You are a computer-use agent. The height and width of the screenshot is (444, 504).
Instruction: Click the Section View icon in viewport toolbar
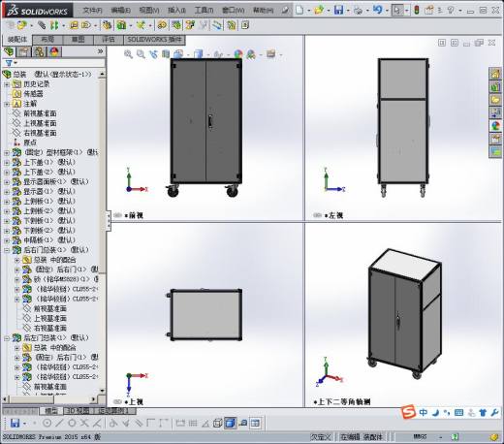(x=166, y=54)
